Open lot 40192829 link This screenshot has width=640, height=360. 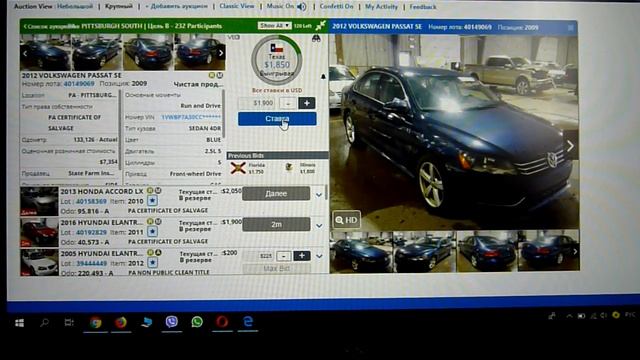pyautogui.click(x=91, y=232)
